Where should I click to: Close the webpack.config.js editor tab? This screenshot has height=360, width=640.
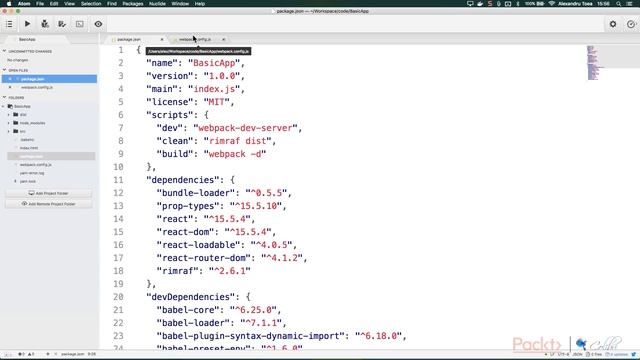click(x=224, y=40)
